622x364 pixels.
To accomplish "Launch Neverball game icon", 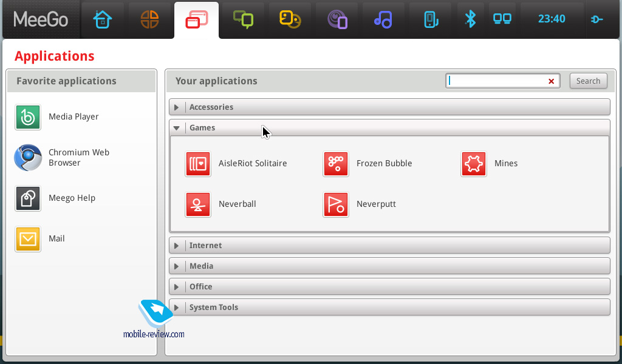I will coord(198,204).
